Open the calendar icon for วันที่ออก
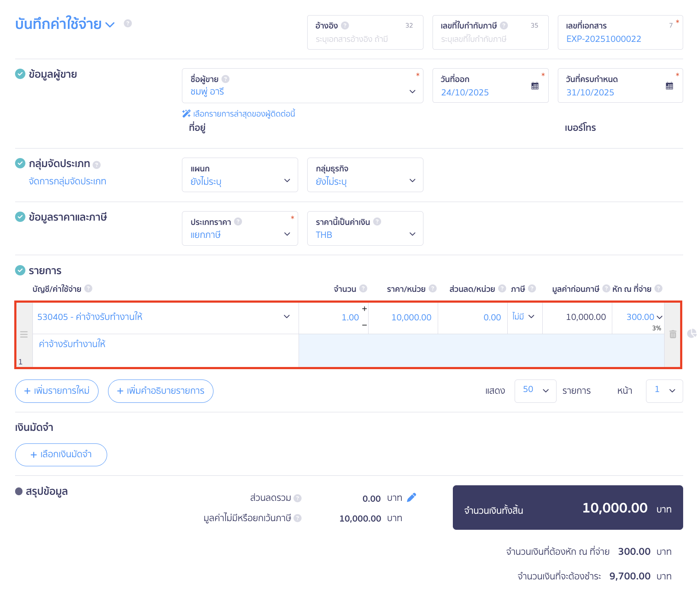700x601 pixels. [535, 86]
